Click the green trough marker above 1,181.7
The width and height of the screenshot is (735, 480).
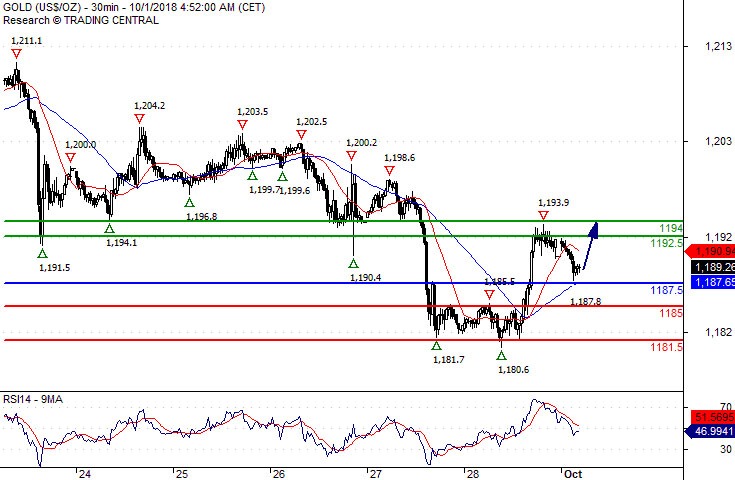(x=436, y=346)
